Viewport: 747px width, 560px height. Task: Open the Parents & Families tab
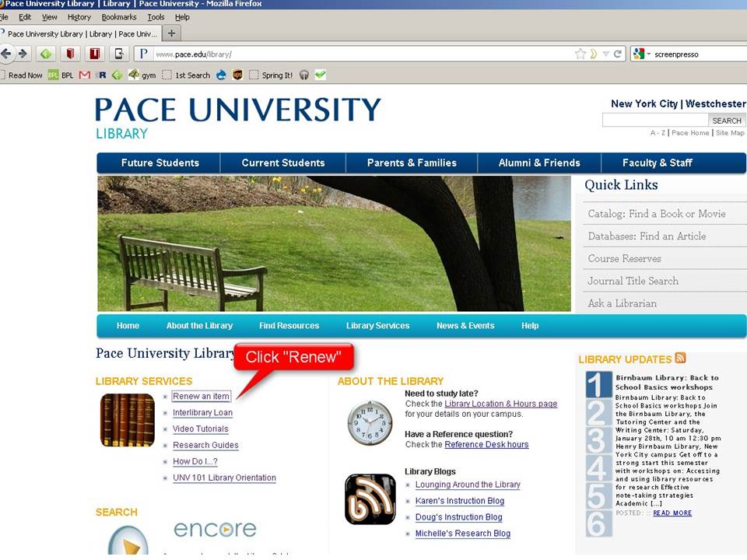tap(412, 163)
